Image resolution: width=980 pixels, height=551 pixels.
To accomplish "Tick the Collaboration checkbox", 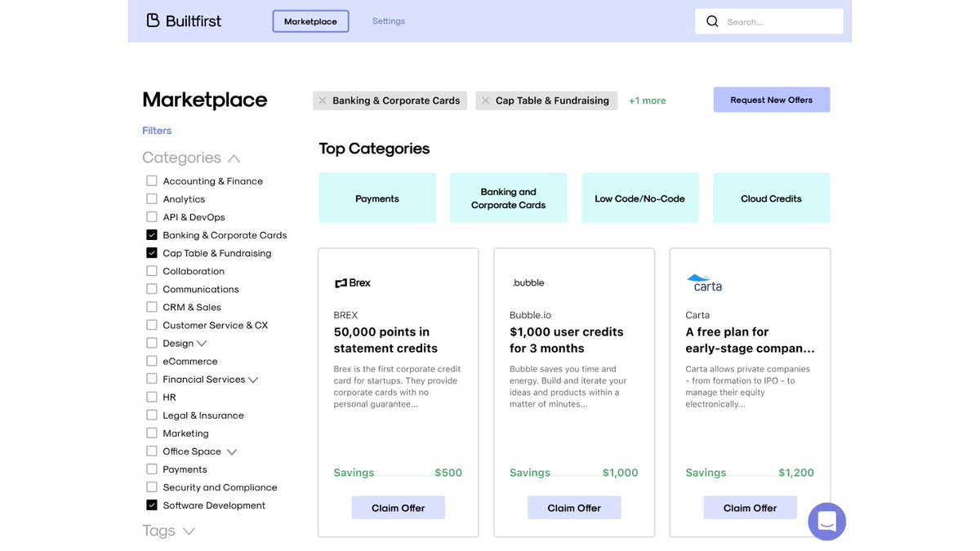I will 151,270.
